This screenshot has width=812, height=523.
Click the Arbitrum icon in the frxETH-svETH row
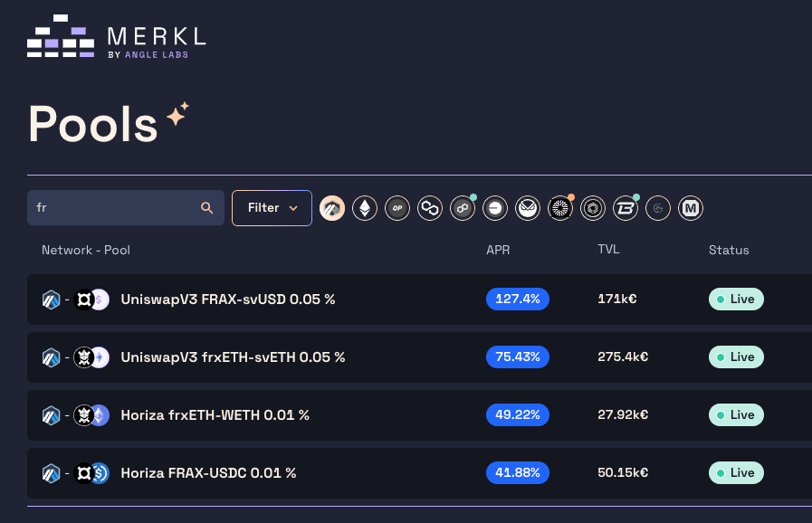click(51, 357)
